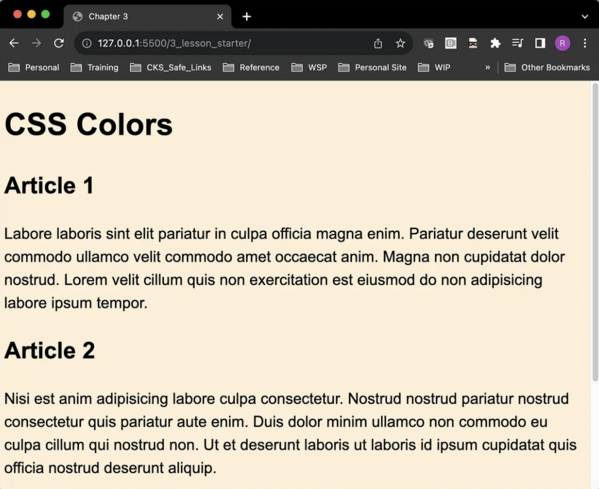Show hidden bookmarks with double chevron
The height and width of the screenshot is (489, 599).
tap(487, 68)
